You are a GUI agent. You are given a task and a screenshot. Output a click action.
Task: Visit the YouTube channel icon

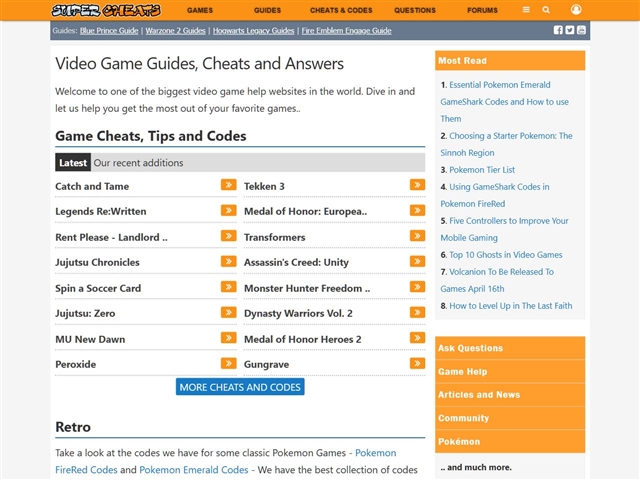[x=581, y=30]
